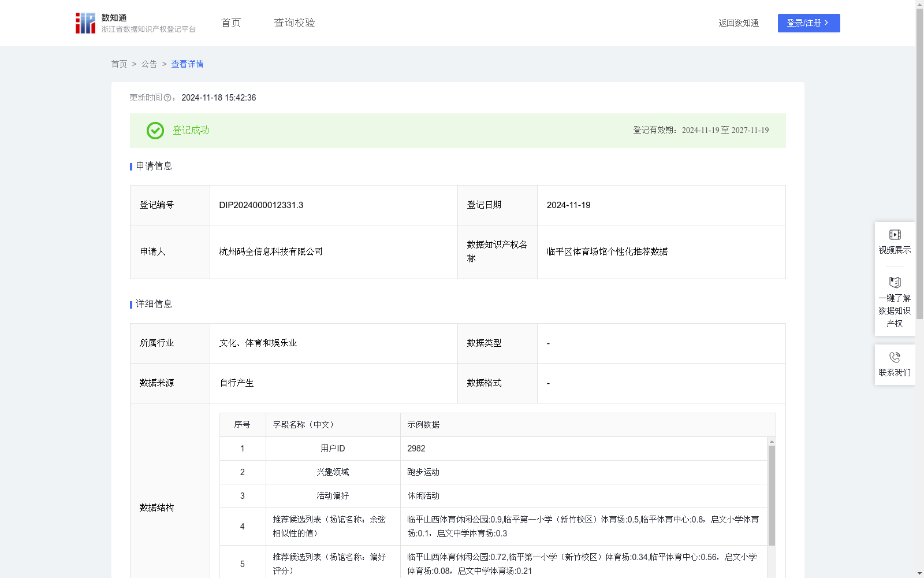This screenshot has width=924, height=578.
Task: Go to the 首页 navigation tab
Action: (231, 23)
